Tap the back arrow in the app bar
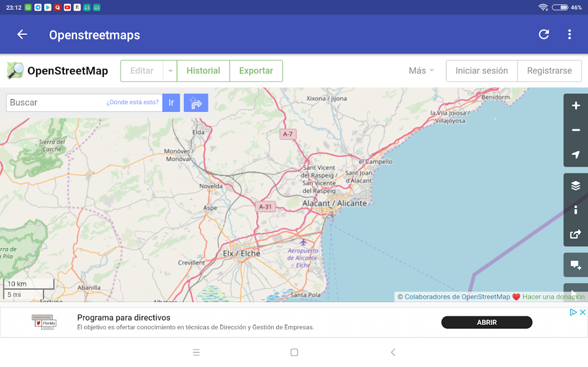The width and height of the screenshot is (588, 367). tap(22, 34)
